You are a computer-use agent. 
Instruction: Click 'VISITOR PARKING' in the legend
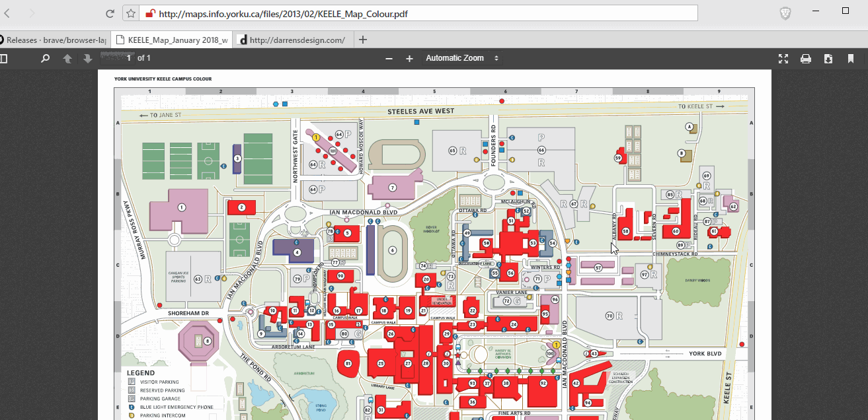(x=159, y=382)
